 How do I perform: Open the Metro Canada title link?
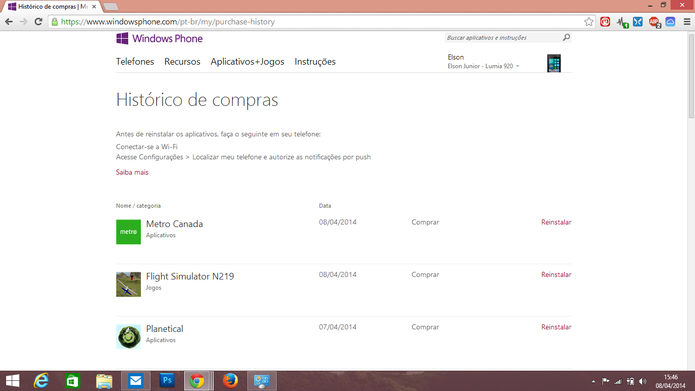[175, 224]
